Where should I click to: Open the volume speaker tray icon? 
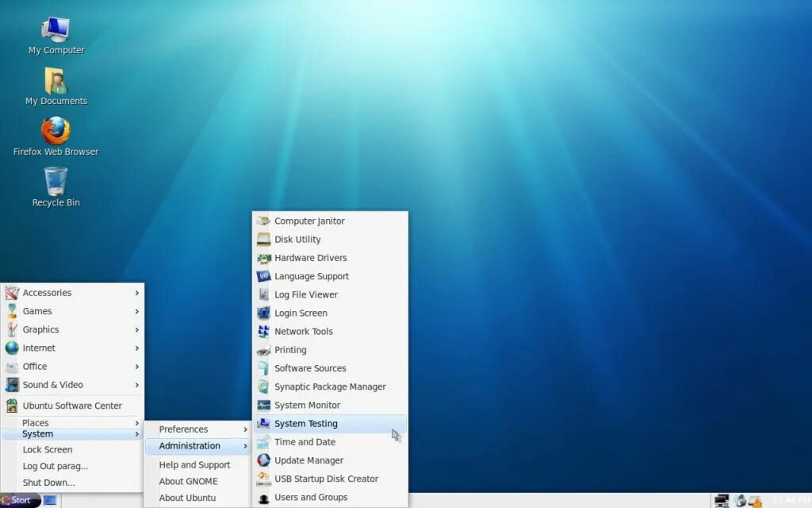tap(741, 501)
